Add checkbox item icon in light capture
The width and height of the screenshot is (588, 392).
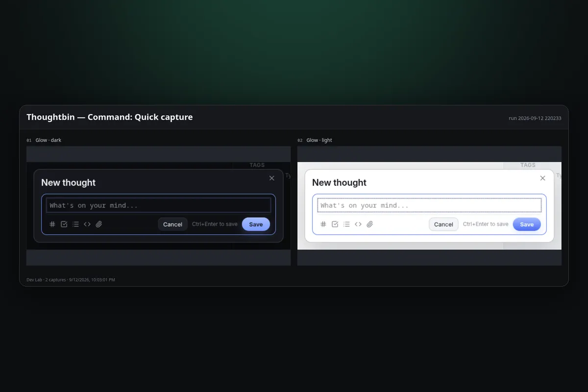pos(335,224)
